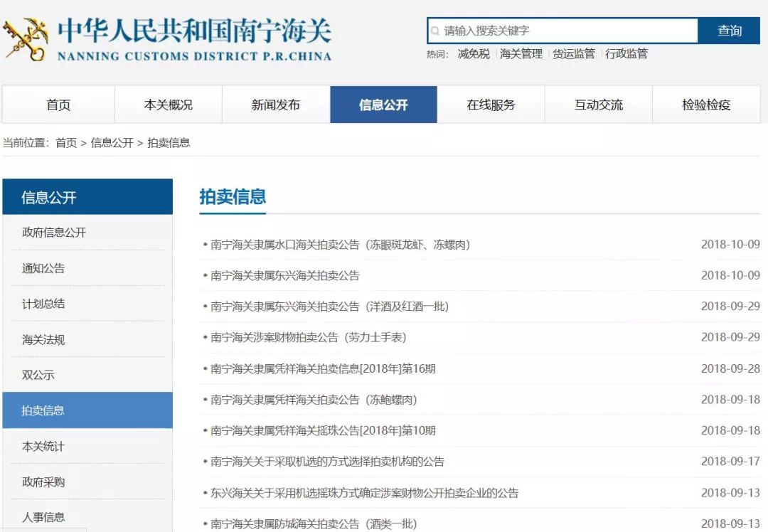This screenshot has height=532, width=768.
Task: Select 拍卖信息 in the sidebar
Action: point(87,410)
